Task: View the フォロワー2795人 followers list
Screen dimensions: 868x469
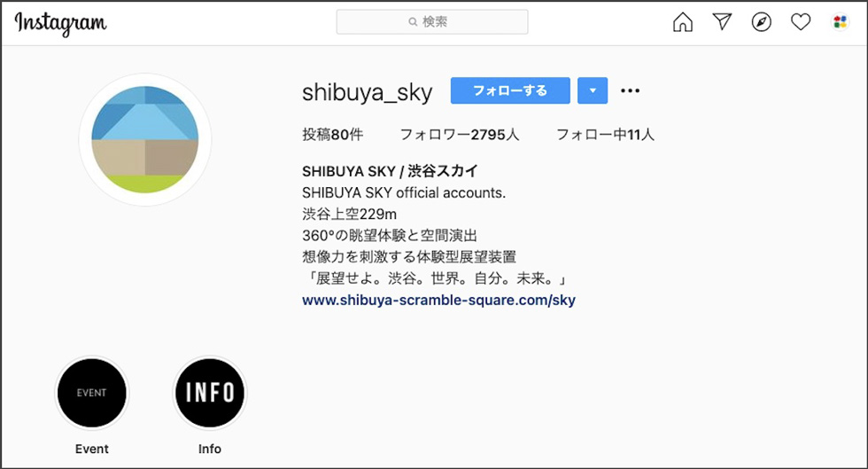Action: pyautogui.click(x=460, y=134)
